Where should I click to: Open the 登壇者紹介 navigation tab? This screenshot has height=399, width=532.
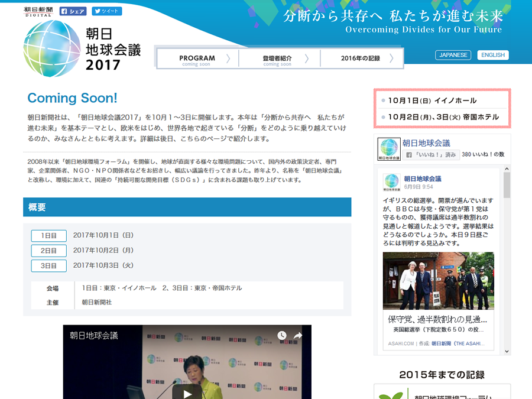(279, 59)
